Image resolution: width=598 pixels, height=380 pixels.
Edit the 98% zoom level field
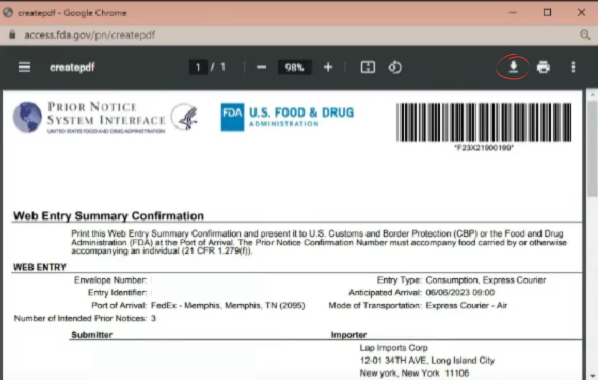[294, 68]
